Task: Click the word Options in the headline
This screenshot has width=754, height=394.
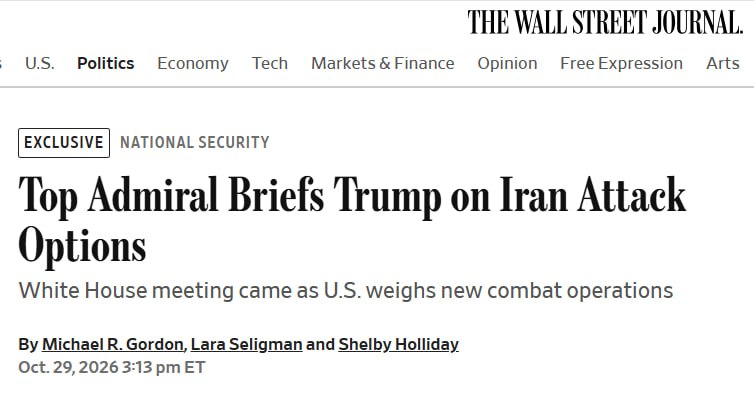Action: pos(82,246)
